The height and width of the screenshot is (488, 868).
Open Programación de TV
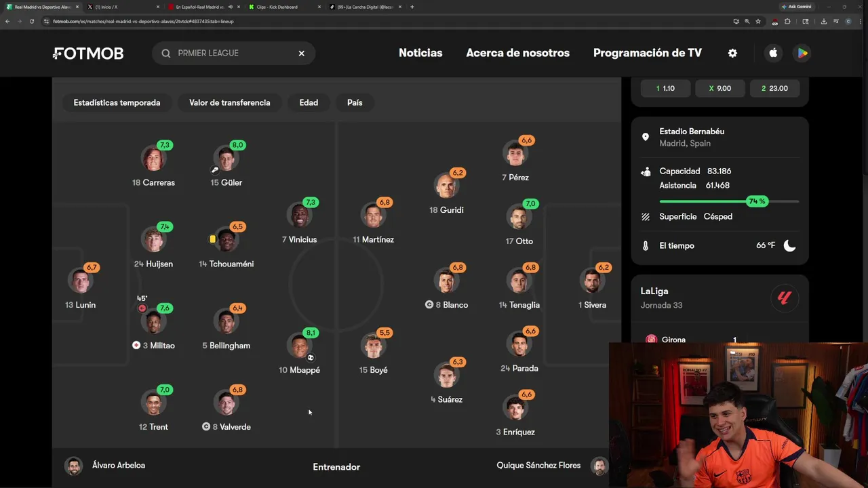click(648, 53)
